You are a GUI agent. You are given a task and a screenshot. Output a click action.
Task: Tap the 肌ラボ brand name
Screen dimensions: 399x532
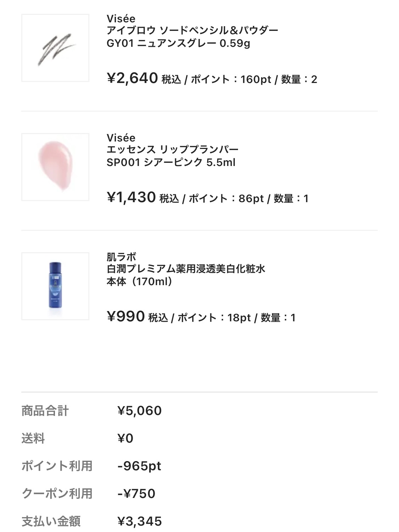121,257
